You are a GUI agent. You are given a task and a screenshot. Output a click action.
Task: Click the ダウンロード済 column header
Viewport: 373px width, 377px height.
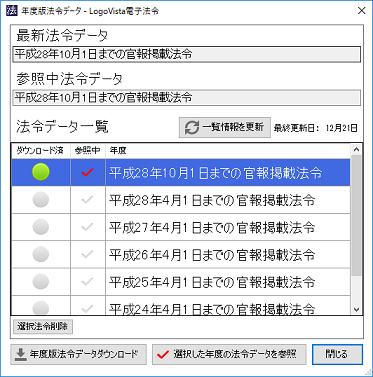pos(41,151)
